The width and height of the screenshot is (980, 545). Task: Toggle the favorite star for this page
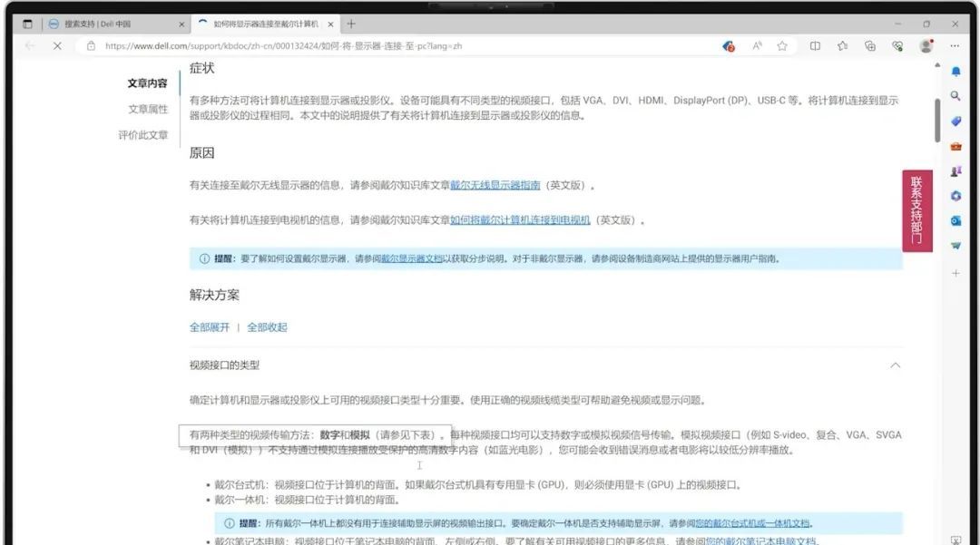click(782, 46)
